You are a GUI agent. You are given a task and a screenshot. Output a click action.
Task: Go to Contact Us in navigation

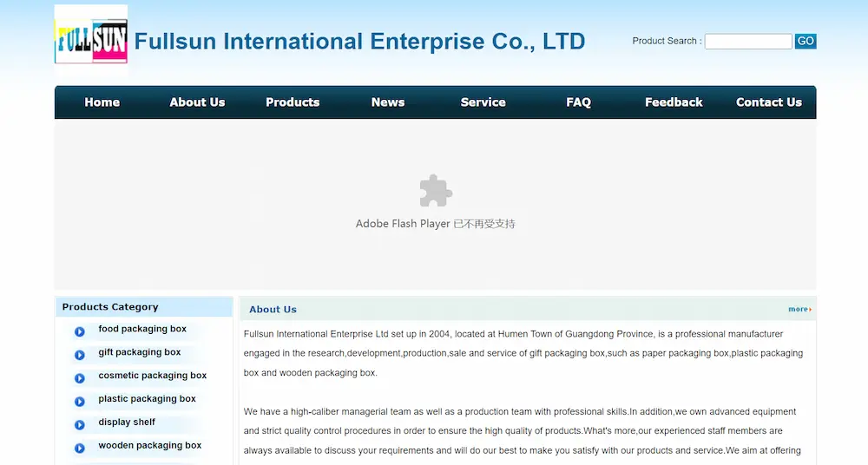pos(769,102)
